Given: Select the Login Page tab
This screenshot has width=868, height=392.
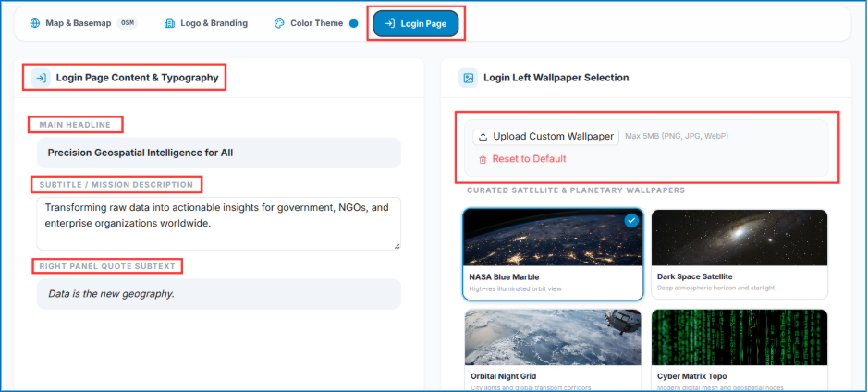Looking at the screenshot, I should (416, 23).
